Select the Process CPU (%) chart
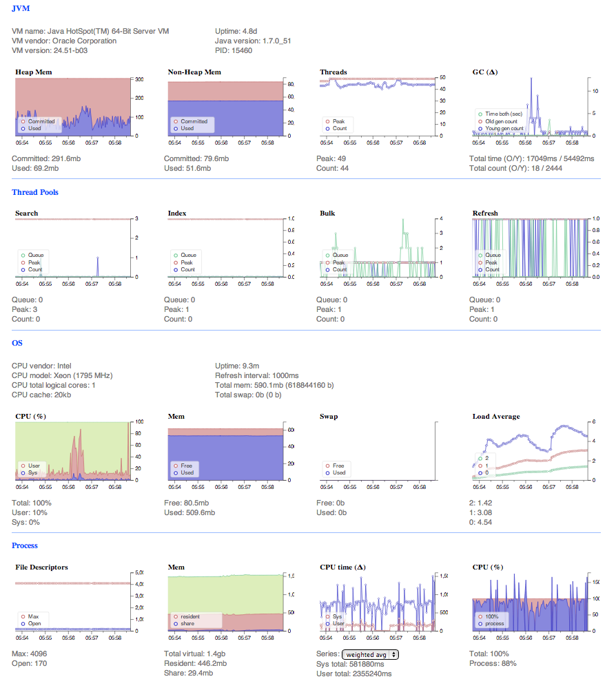616x679 pixels. click(531, 602)
